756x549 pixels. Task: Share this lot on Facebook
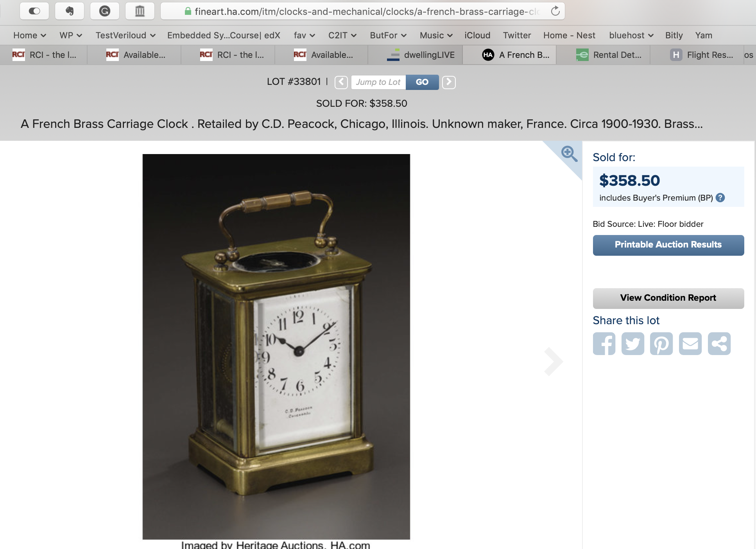(x=604, y=344)
